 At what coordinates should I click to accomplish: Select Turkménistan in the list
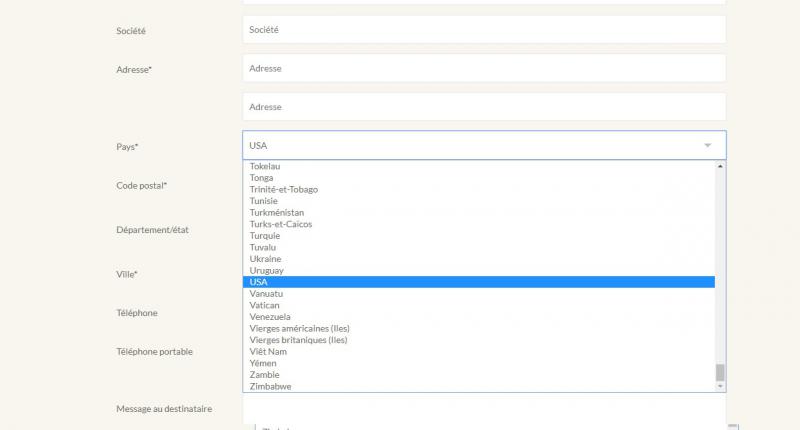[x=277, y=213]
